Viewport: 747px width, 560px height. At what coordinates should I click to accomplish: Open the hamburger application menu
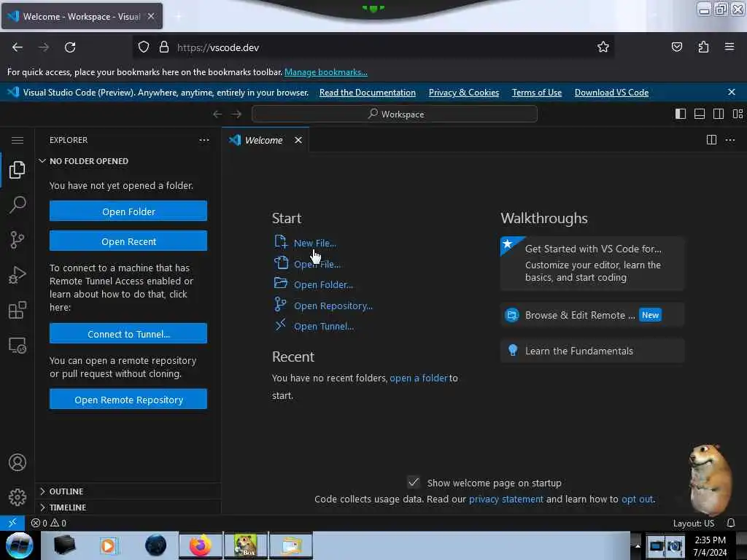[18, 140]
